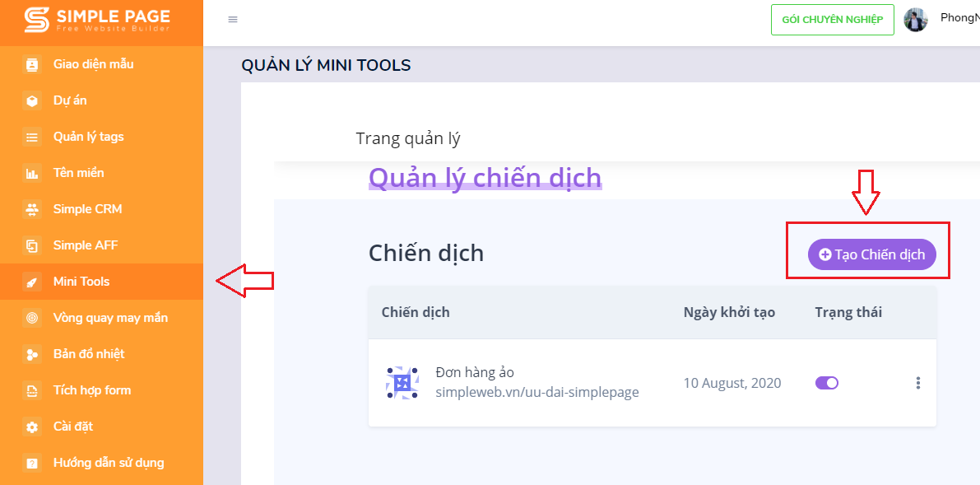Click the Mini Tools rocket icon

pyautogui.click(x=32, y=282)
